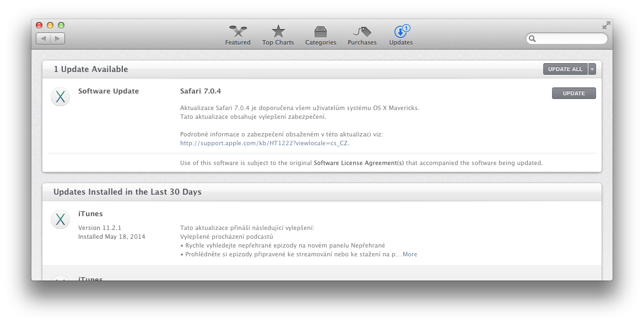Screen dimensions: 644x324
Task: Click the Vylepšené procházení podcastů line
Action: pos(226,237)
